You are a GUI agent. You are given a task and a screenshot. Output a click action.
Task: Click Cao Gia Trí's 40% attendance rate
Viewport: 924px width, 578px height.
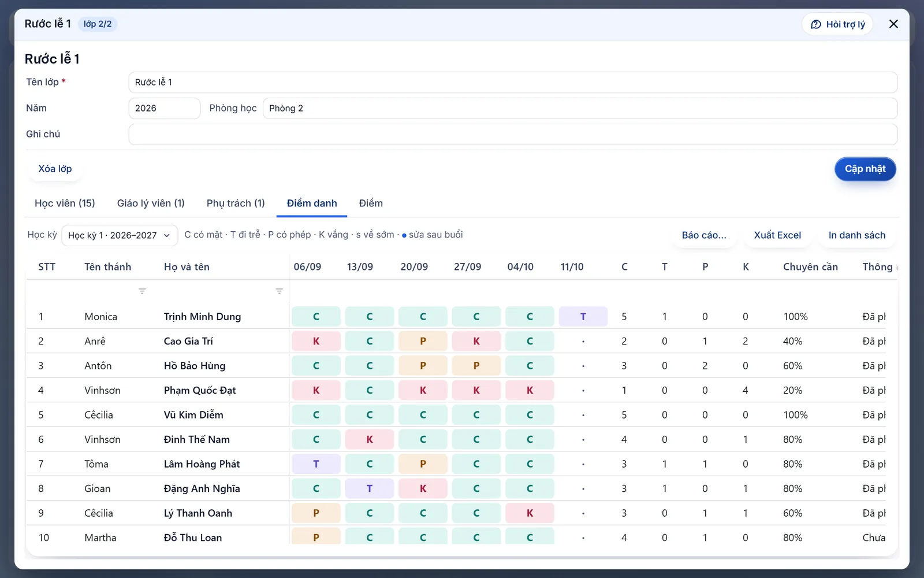click(792, 341)
